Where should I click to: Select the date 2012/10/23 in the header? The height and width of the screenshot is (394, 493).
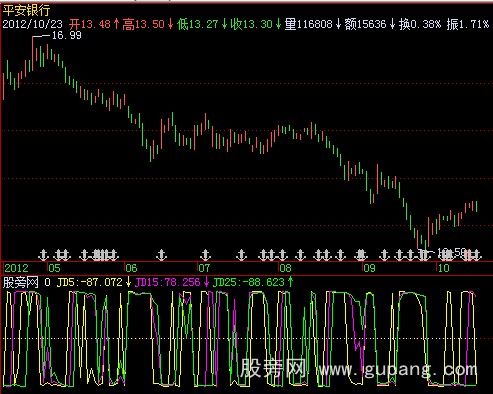point(33,24)
